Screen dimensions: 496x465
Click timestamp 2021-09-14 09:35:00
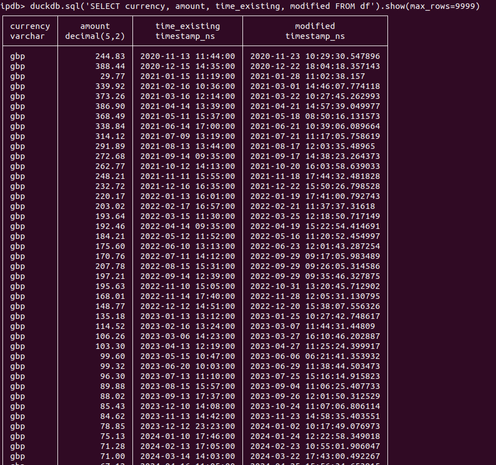(188, 156)
